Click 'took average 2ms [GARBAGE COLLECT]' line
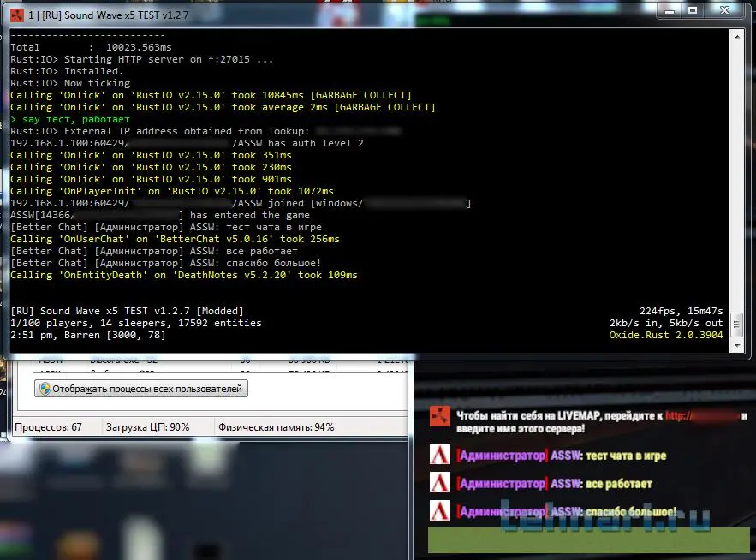756x560 pixels. point(223,107)
